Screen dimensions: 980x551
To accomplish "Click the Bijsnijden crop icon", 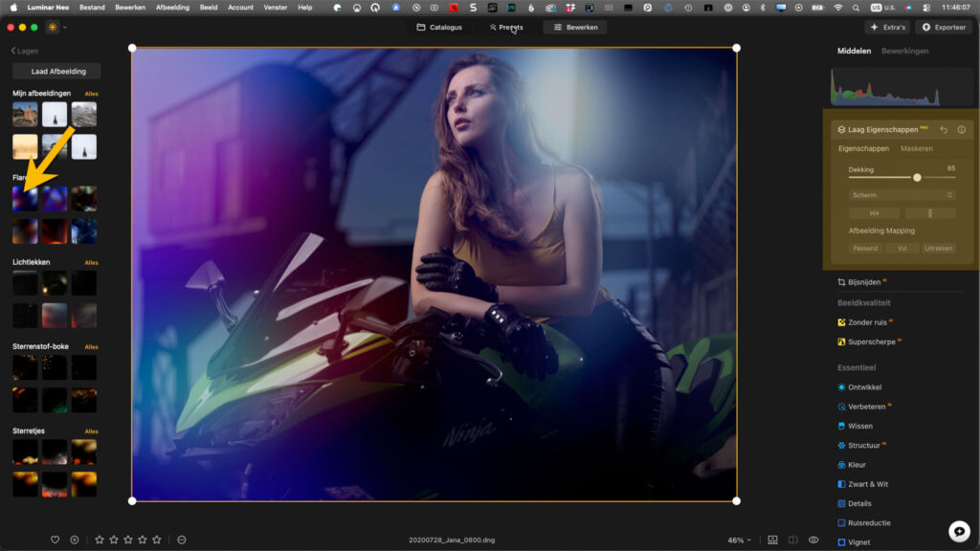I will pyautogui.click(x=841, y=282).
